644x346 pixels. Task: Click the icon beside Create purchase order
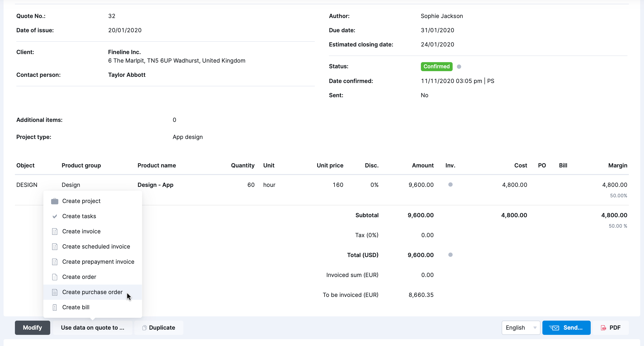pos(55,292)
